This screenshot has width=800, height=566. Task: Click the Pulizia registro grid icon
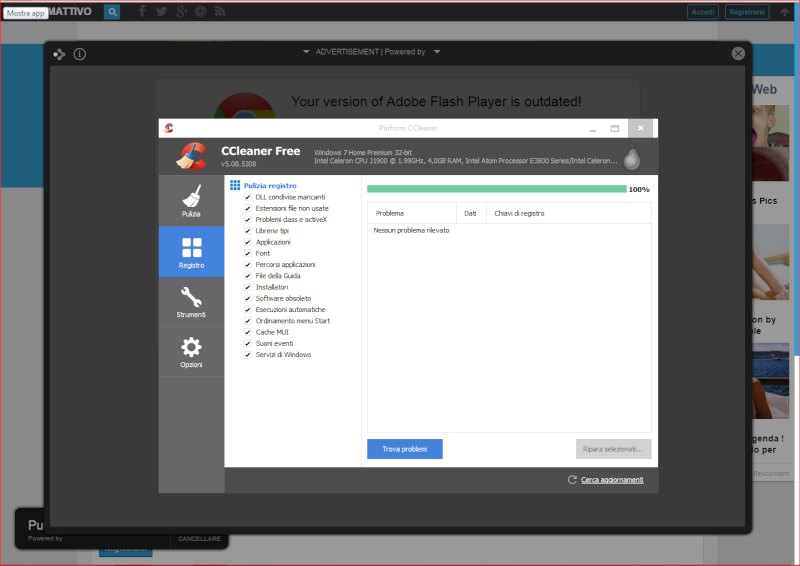tap(235, 185)
